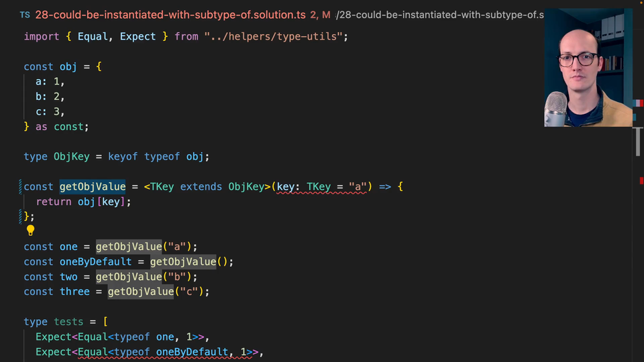The width and height of the screenshot is (644, 362).
Task: Click the presenter webcam thumbnail
Action: (588, 67)
